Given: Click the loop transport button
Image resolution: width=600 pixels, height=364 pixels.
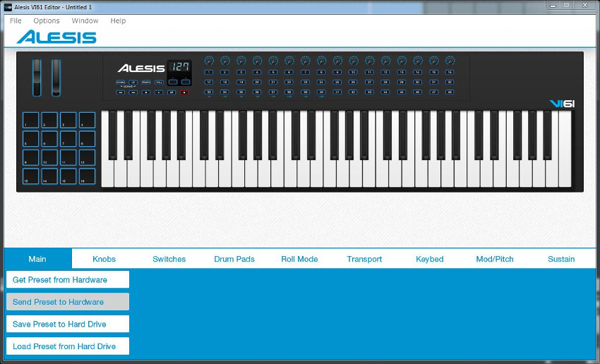Looking at the screenshot, I should 172,92.
